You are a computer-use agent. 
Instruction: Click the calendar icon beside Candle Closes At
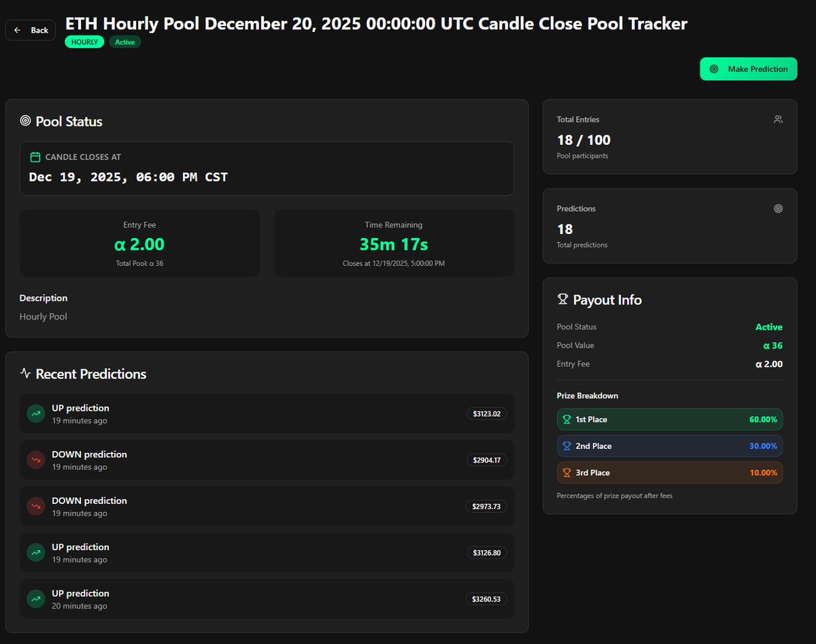click(x=35, y=157)
